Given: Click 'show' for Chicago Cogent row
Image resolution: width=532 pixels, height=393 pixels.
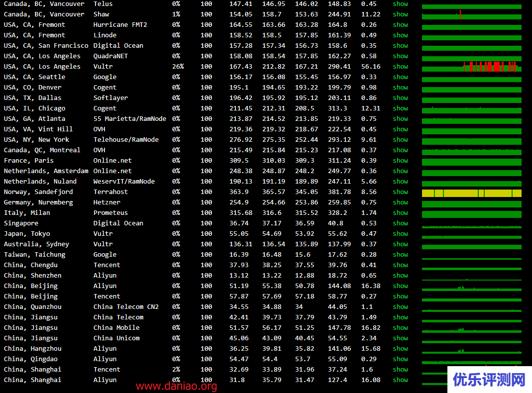Looking at the screenshot, I should [x=400, y=108].
